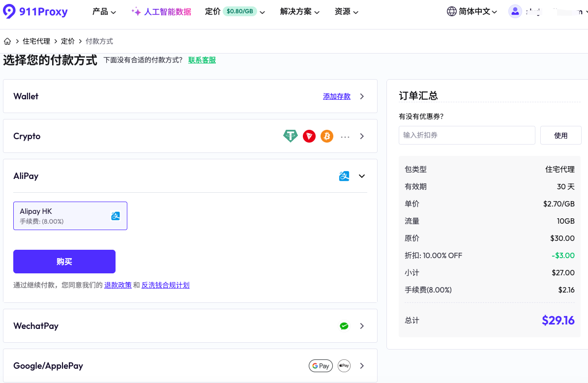Click the -$3.00 discount value

pos(563,256)
